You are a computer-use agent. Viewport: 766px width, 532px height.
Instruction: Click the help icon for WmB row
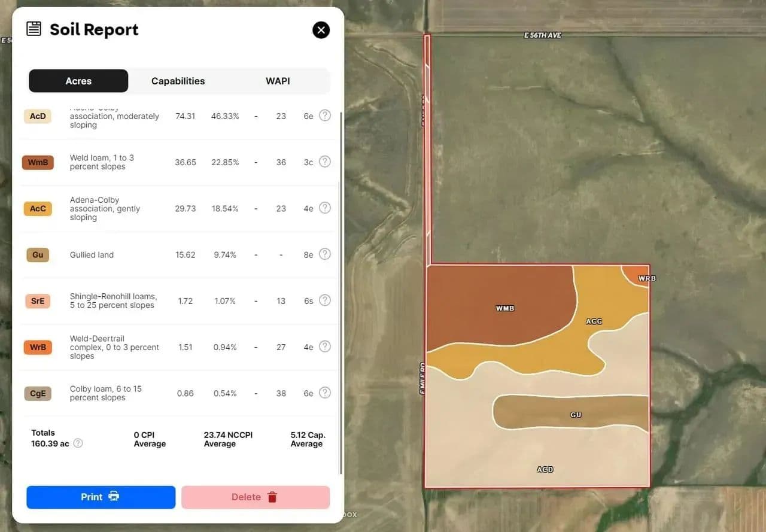coord(324,162)
